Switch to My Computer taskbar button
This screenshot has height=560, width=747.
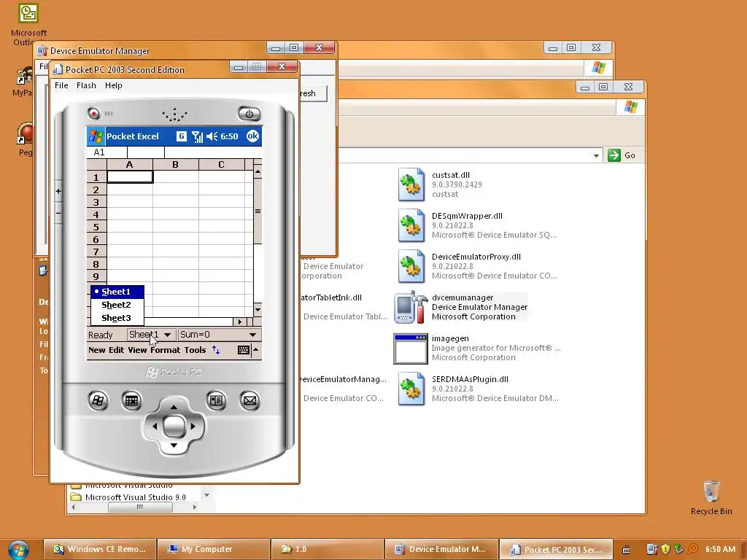(x=213, y=549)
